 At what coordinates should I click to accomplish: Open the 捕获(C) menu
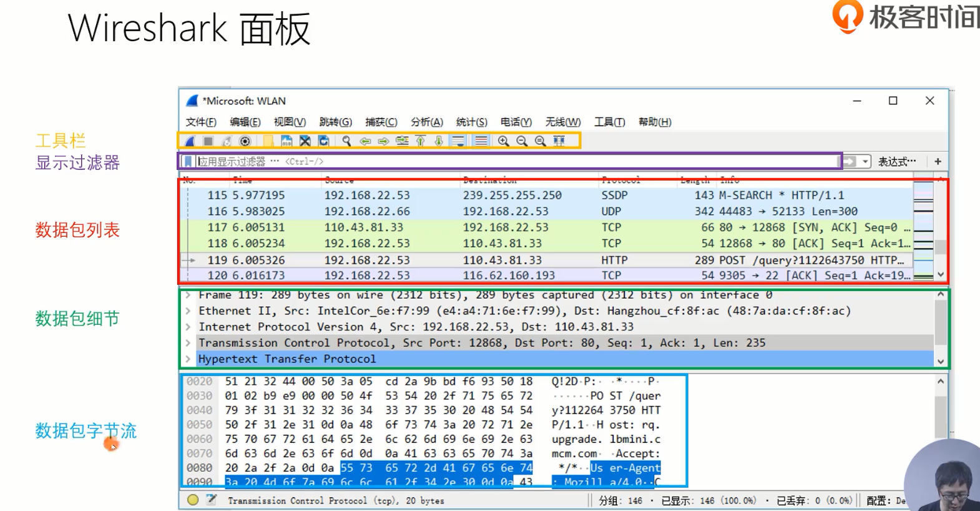click(381, 122)
